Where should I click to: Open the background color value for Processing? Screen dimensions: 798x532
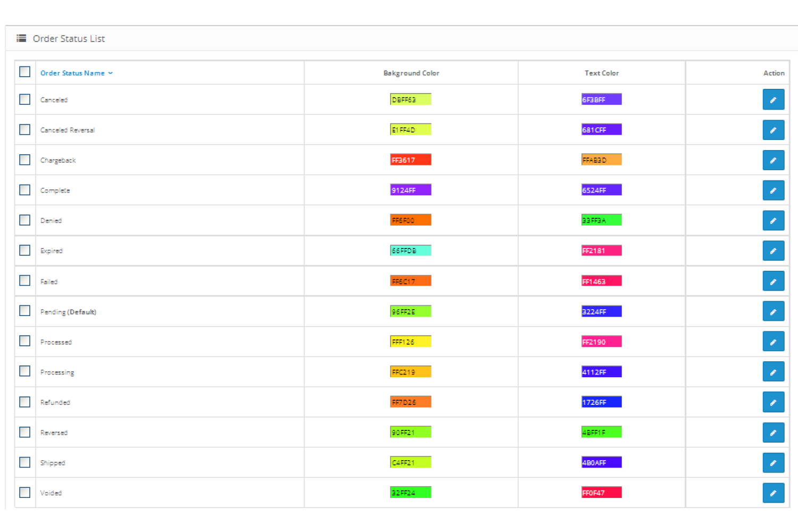click(x=410, y=371)
